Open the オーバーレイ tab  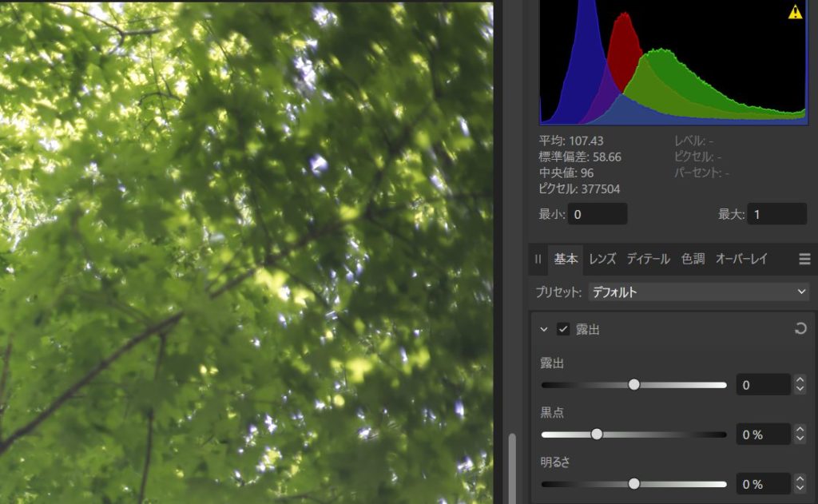741,259
